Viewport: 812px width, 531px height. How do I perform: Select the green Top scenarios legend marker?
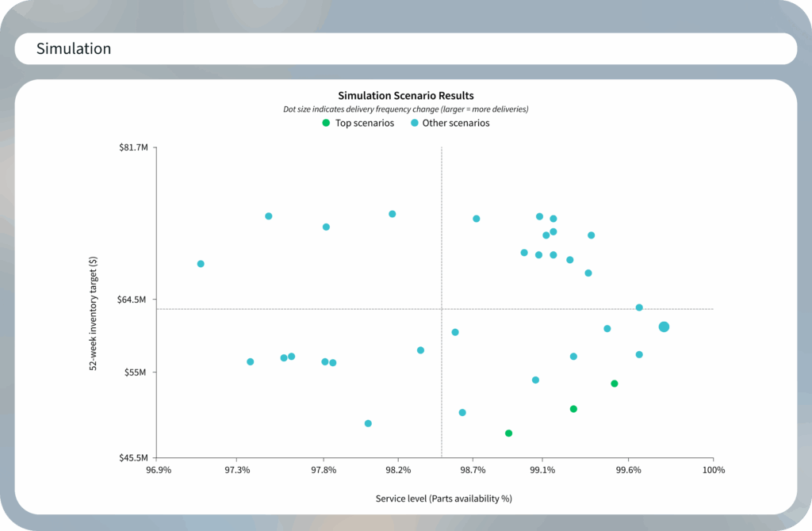[x=325, y=123]
